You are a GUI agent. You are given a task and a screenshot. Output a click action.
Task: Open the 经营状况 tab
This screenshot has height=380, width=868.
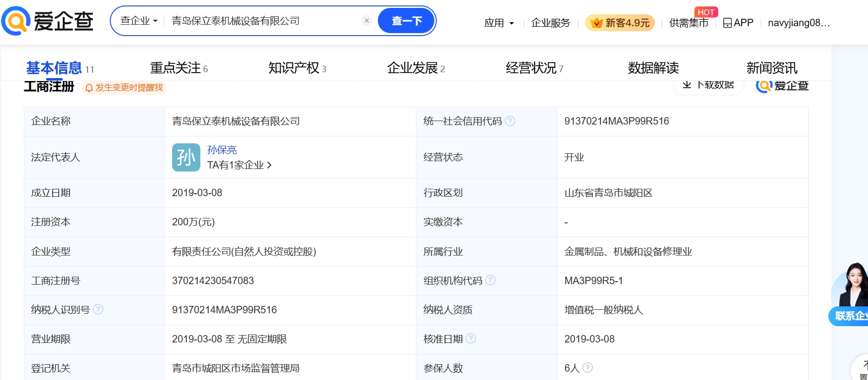point(534,68)
